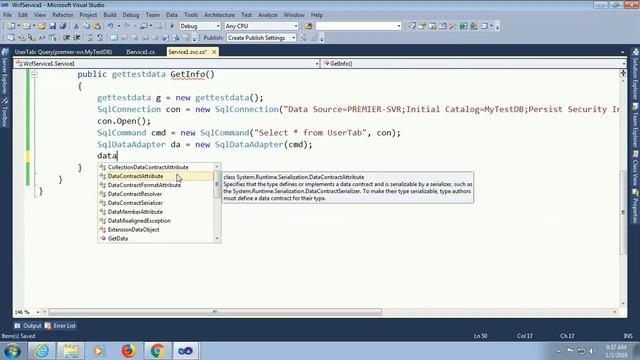Click the Decrease Indent icon
This screenshot has width=640, height=360.
coord(66,38)
